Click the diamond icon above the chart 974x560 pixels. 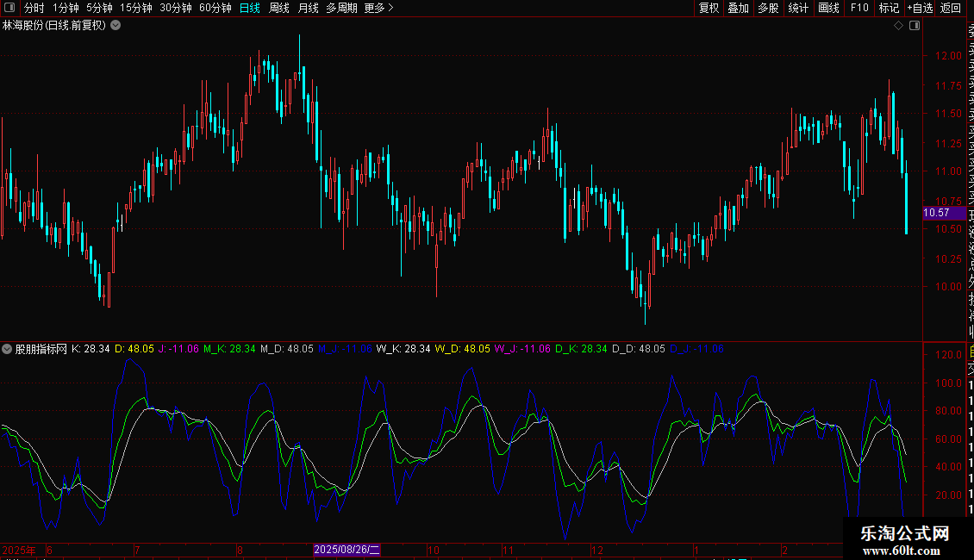pyautogui.click(x=898, y=26)
